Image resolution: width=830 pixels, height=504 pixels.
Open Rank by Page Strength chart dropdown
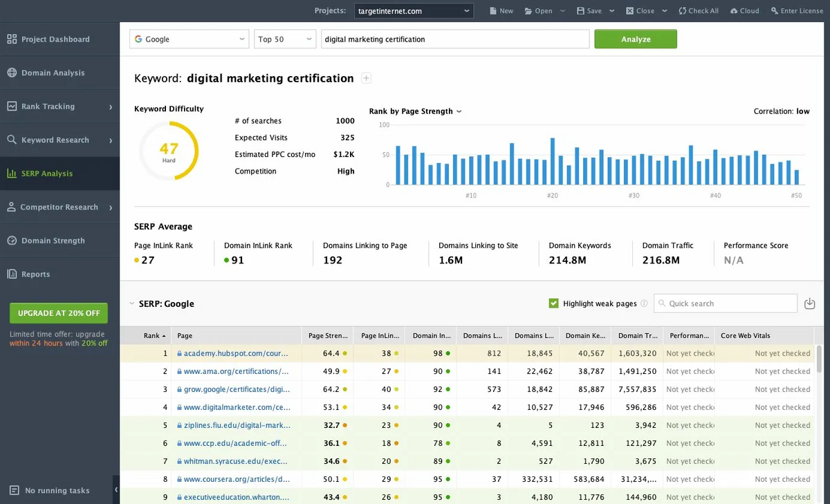415,111
